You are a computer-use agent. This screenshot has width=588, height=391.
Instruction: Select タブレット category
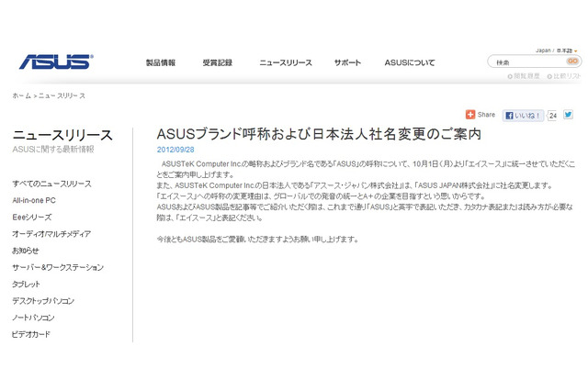[x=26, y=284]
